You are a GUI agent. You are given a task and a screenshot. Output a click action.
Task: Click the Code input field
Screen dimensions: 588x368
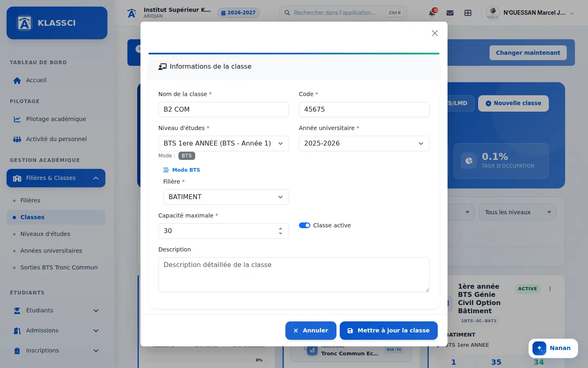tap(364, 110)
